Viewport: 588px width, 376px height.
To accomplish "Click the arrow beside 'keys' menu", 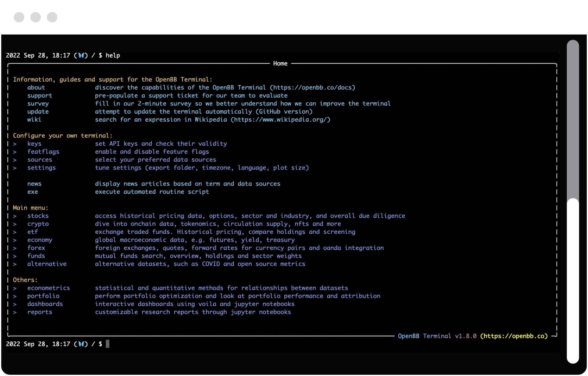I will [x=15, y=144].
